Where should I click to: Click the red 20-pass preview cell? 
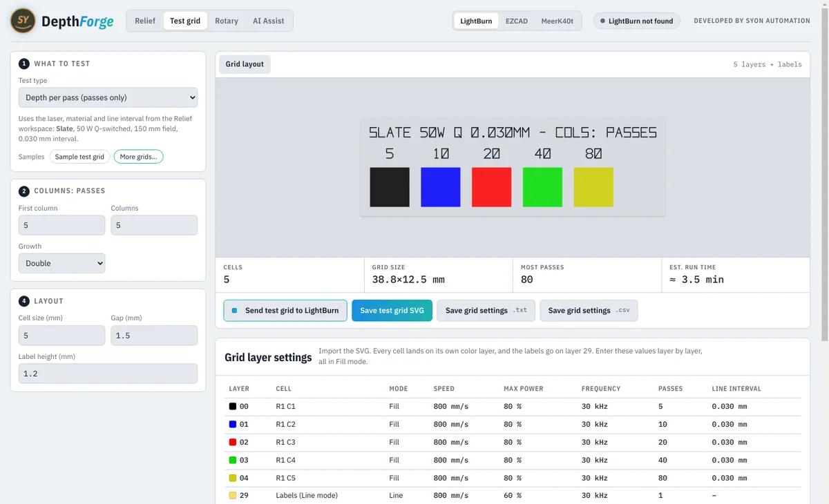pos(492,187)
